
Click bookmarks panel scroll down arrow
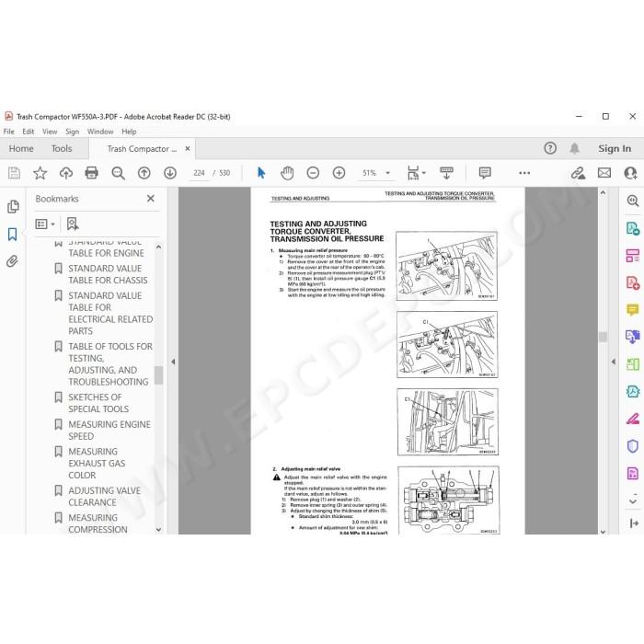158,530
